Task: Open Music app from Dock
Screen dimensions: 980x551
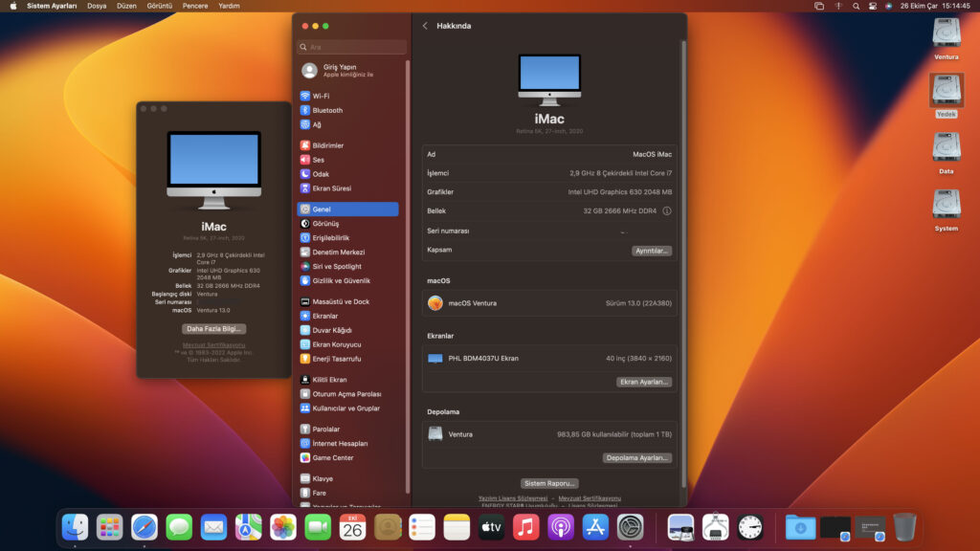Action: click(526, 527)
